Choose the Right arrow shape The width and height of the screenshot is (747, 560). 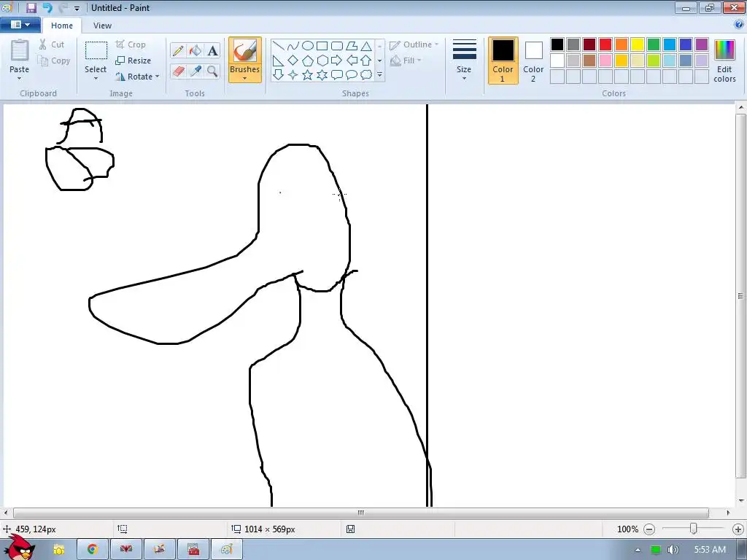click(337, 61)
